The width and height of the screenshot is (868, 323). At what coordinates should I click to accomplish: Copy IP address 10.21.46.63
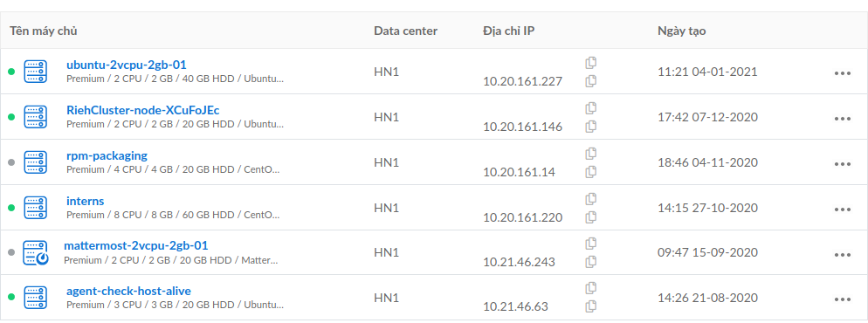click(590, 306)
